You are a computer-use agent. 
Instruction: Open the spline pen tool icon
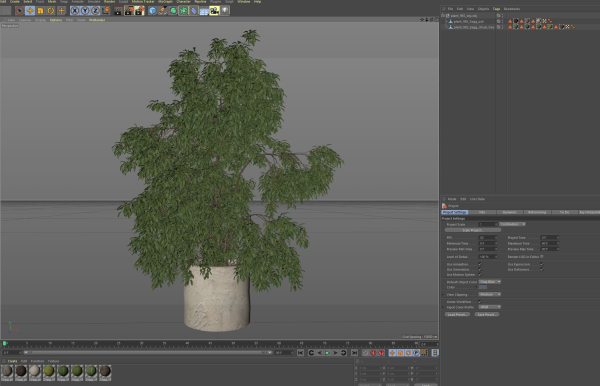click(x=163, y=11)
